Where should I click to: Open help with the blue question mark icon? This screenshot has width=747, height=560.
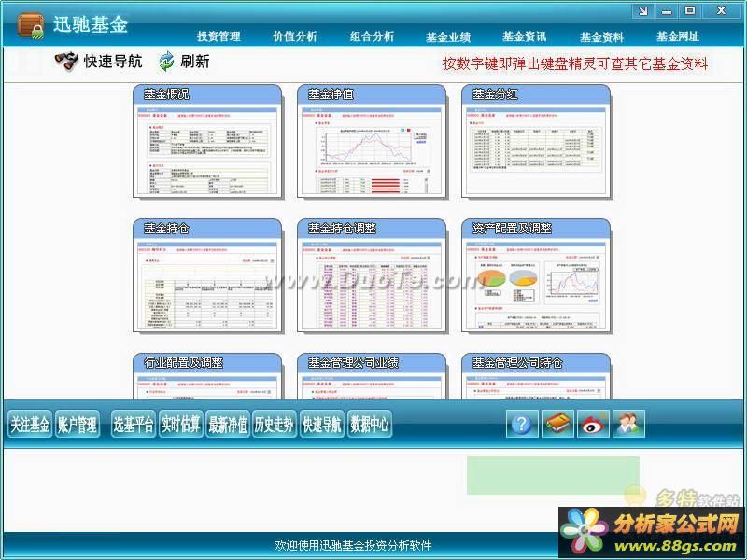[522, 424]
